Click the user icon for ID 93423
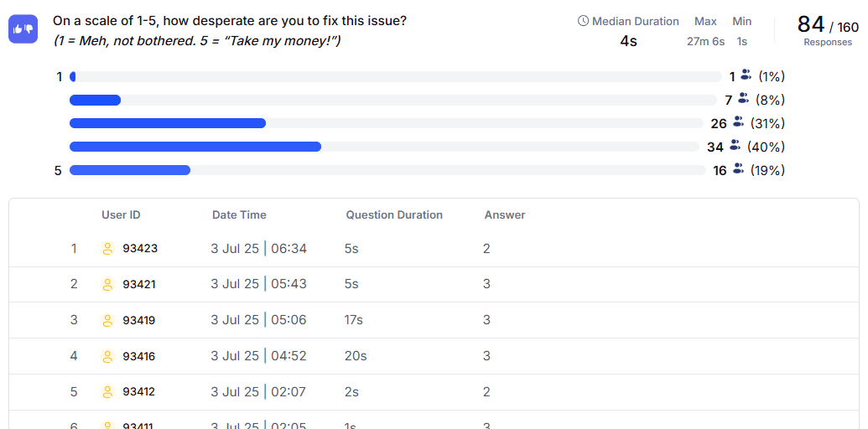 (x=107, y=249)
